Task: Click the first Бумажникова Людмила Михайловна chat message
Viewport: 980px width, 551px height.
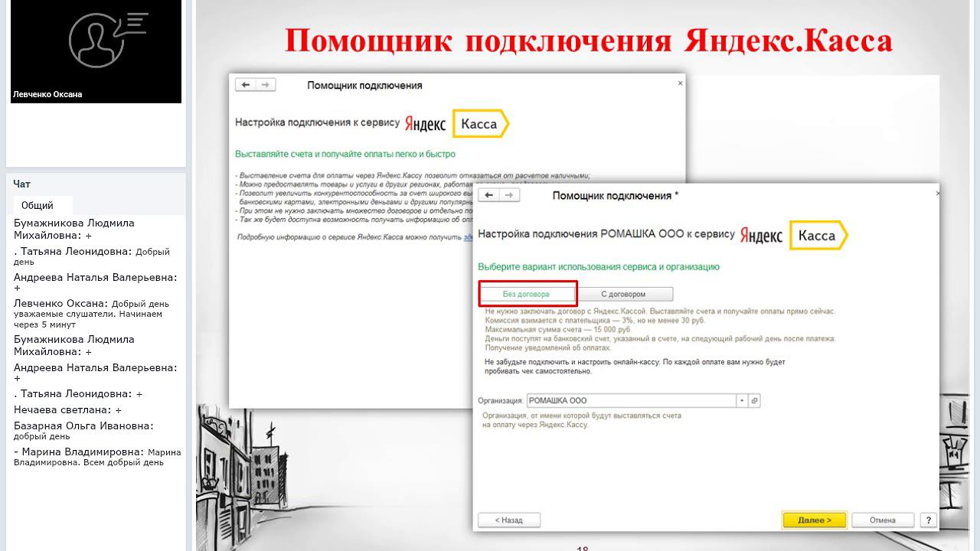Action: click(74, 229)
